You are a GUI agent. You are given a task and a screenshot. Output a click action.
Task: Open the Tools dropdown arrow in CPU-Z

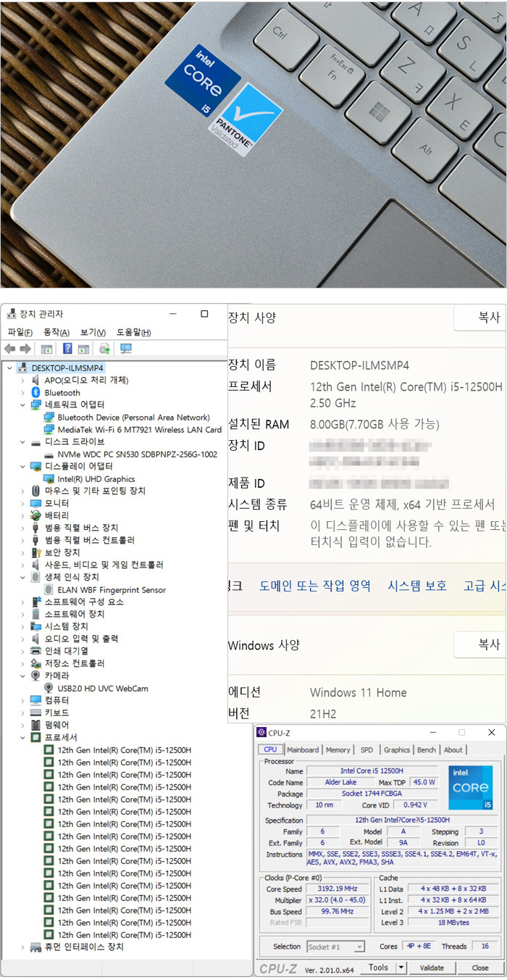[x=401, y=968]
